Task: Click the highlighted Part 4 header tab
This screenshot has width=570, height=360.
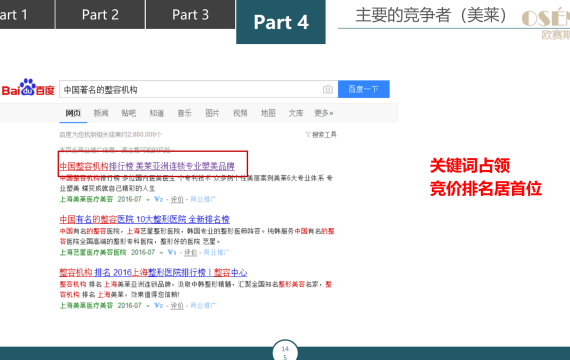Action: 281,22
